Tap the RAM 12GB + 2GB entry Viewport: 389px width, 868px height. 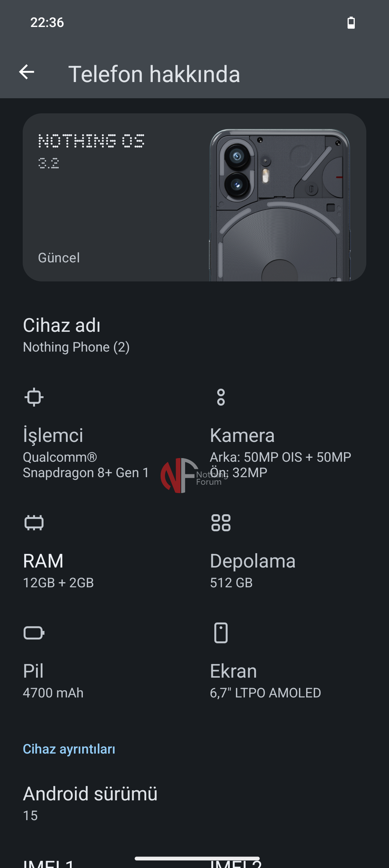[x=58, y=571]
